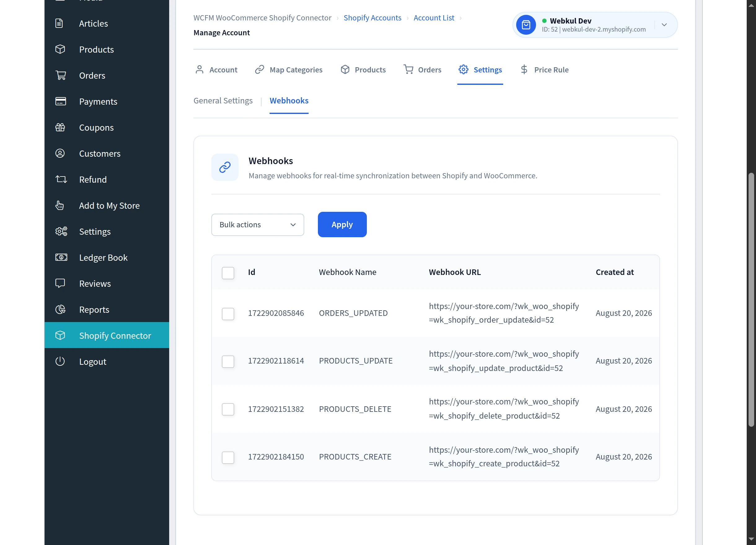Click the Price Rule dollar icon
Screen dimensions: 756x545
pos(524,69)
